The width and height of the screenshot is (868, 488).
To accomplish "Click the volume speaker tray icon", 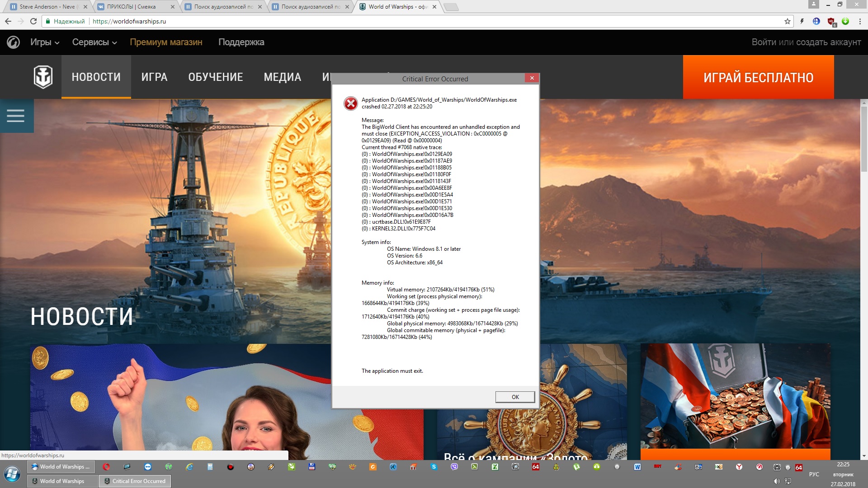I will (x=777, y=481).
